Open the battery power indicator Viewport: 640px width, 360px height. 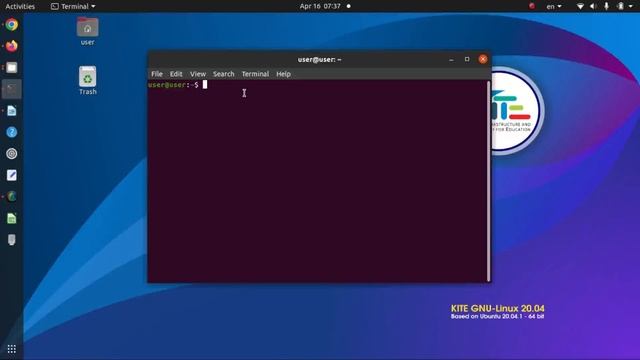(620, 6)
